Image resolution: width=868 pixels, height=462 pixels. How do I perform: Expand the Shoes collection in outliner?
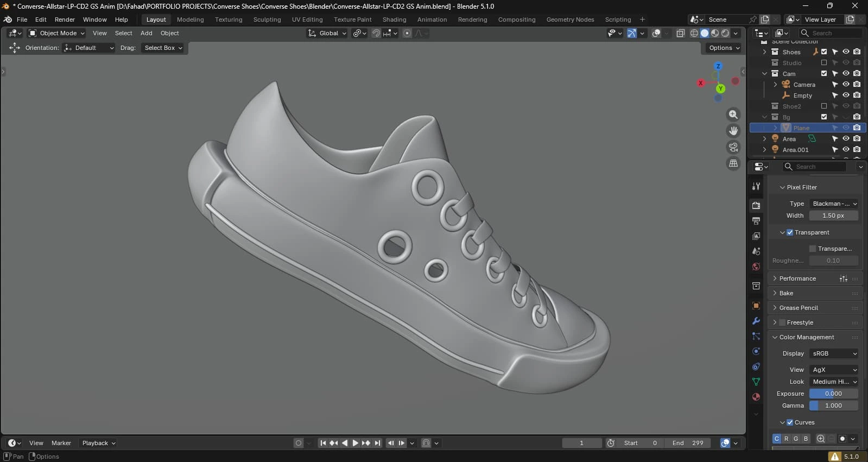(764, 52)
